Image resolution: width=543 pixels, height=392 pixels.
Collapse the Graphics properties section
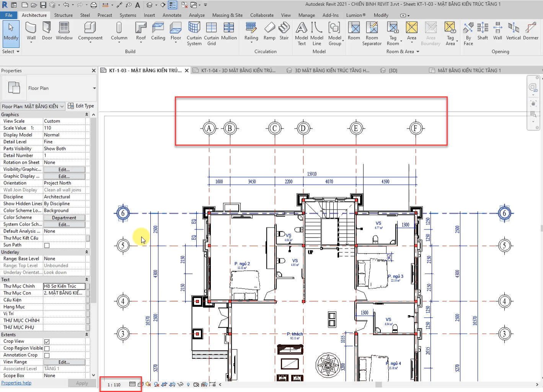86,115
